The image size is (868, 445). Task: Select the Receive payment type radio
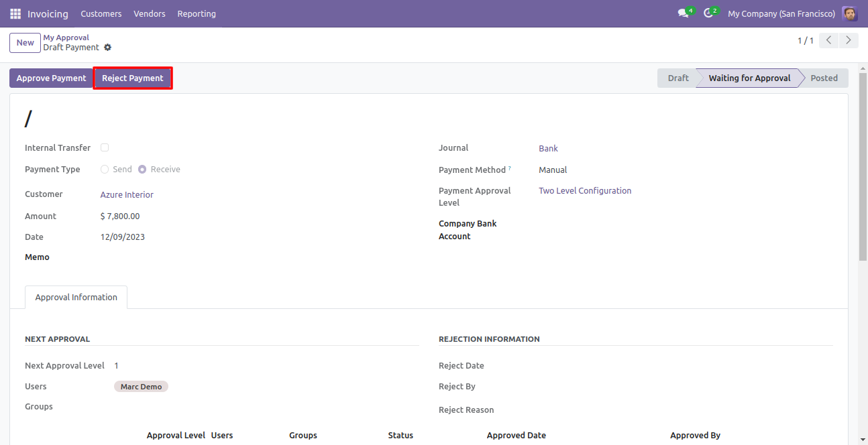142,170
